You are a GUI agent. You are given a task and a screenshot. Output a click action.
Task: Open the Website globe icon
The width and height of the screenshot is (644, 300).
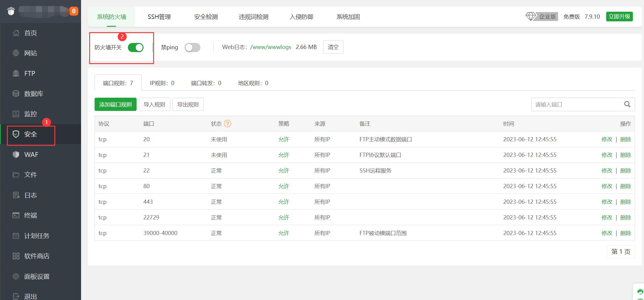tap(16, 53)
